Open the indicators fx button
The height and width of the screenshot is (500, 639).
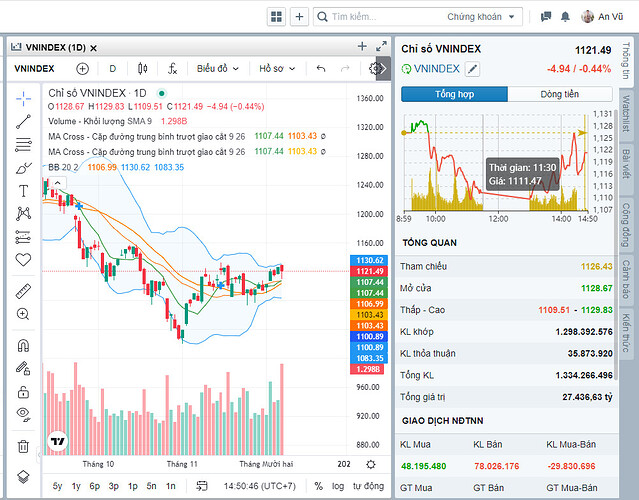click(x=172, y=69)
